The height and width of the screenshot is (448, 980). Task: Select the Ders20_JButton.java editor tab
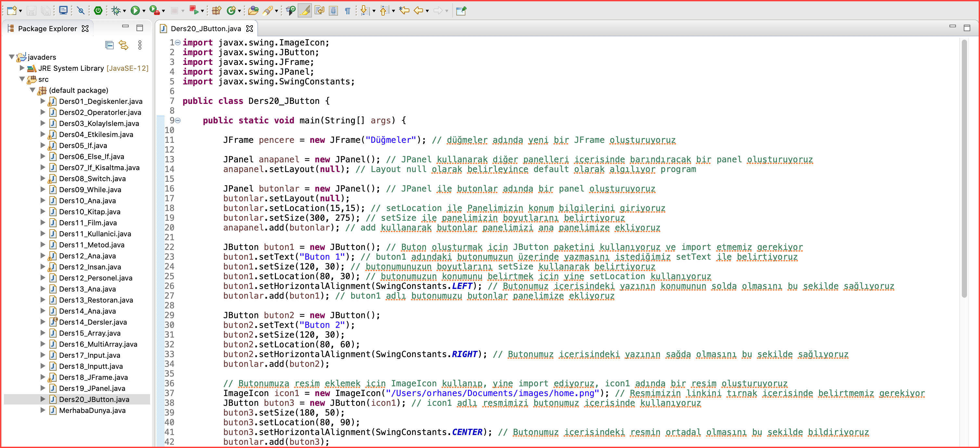click(205, 29)
